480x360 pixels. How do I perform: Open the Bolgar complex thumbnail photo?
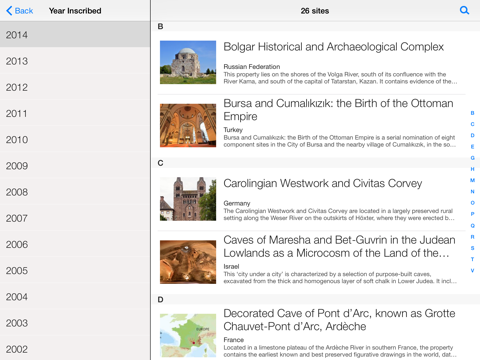(188, 62)
